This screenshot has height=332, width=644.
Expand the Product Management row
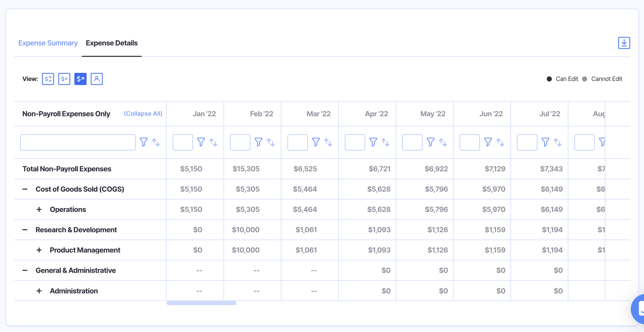(x=39, y=250)
